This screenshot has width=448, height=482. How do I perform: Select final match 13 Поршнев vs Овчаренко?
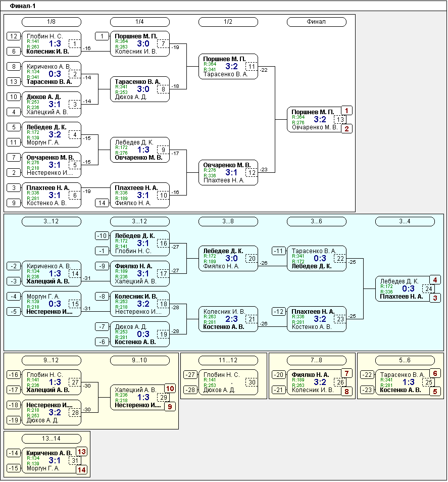pyautogui.click(x=317, y=120)
